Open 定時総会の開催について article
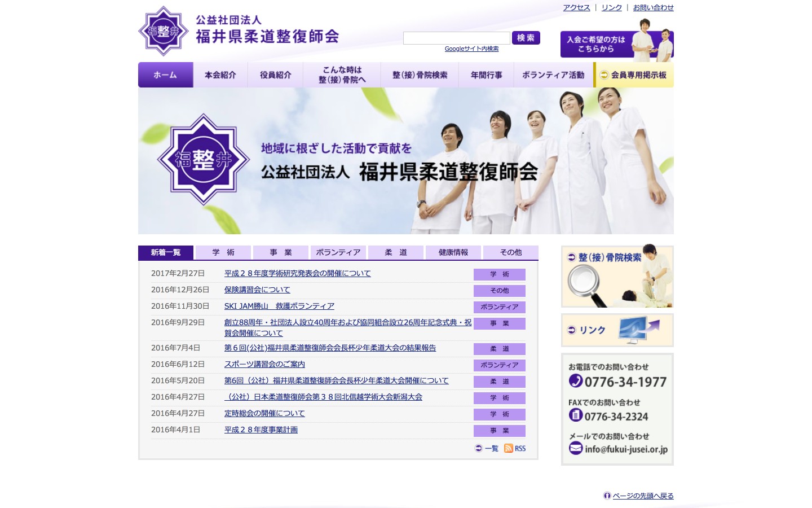The width and height of the screenshot is (812, 508). pyautogui.click(x=264, y=413)
